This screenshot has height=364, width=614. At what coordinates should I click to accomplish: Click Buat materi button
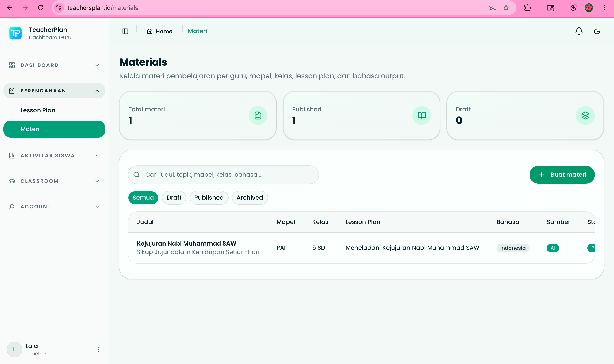(x=562, y=175)
